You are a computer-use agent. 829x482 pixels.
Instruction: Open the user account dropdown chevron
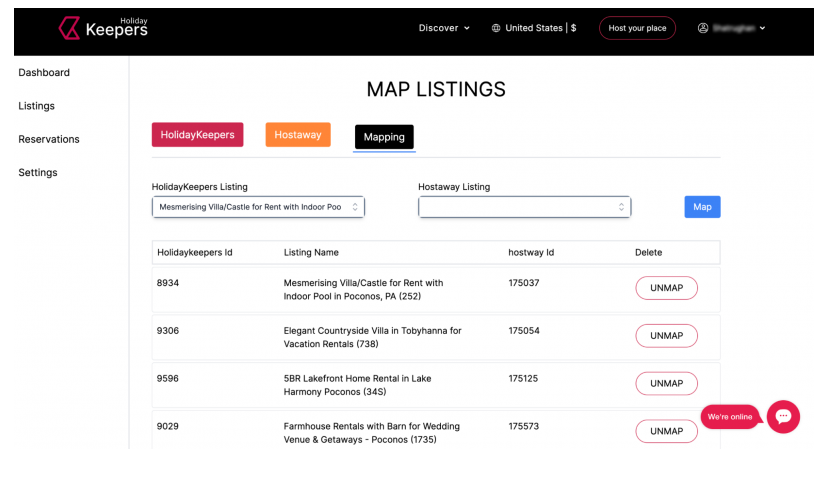pos(762,28)
